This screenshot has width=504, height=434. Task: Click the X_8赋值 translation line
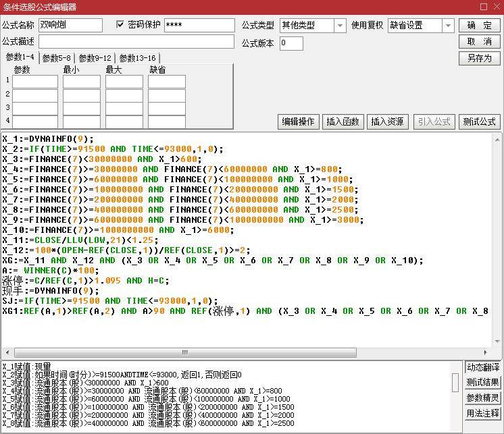pyautogui.click(x=148, y=423)
